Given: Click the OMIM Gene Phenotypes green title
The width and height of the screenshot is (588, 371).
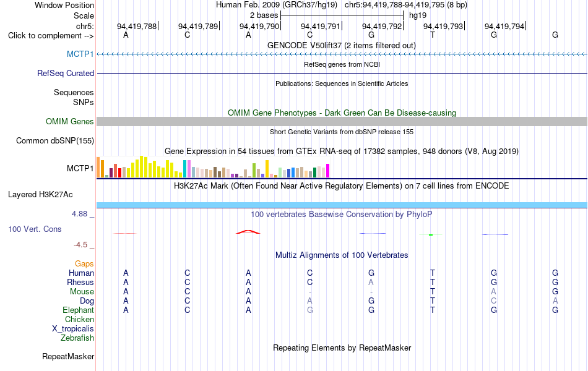Looking at the screenshot, I should click(342, 113).
